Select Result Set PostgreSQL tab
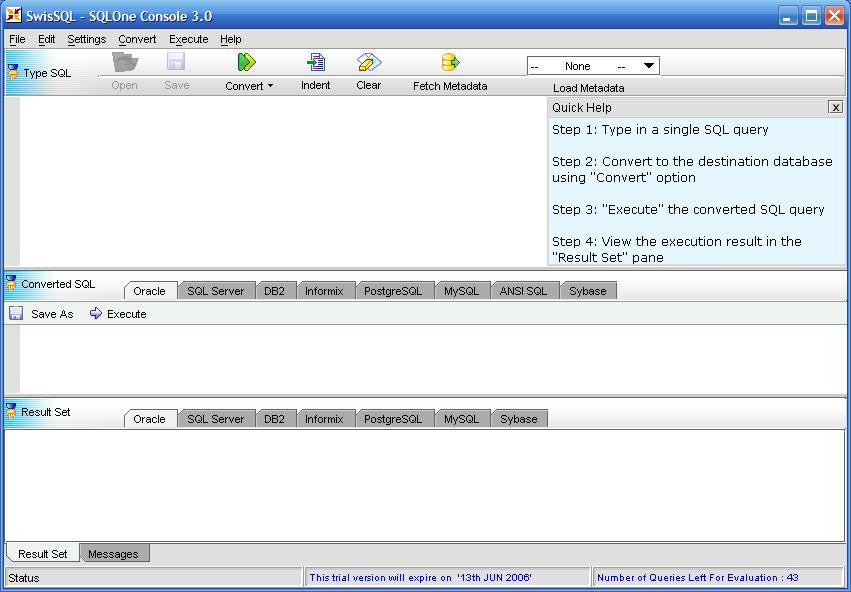Screen dimensions: 851x592 coord(393,419)
